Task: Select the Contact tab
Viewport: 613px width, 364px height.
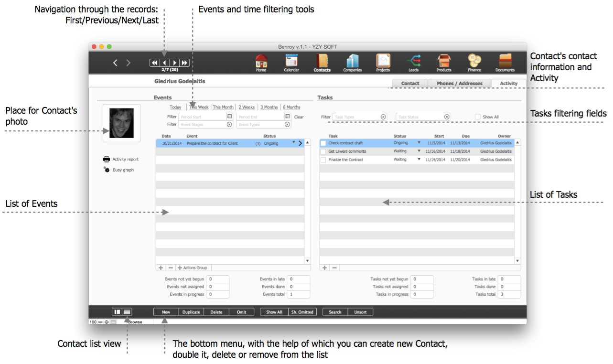Action: [x=410, y=83]
